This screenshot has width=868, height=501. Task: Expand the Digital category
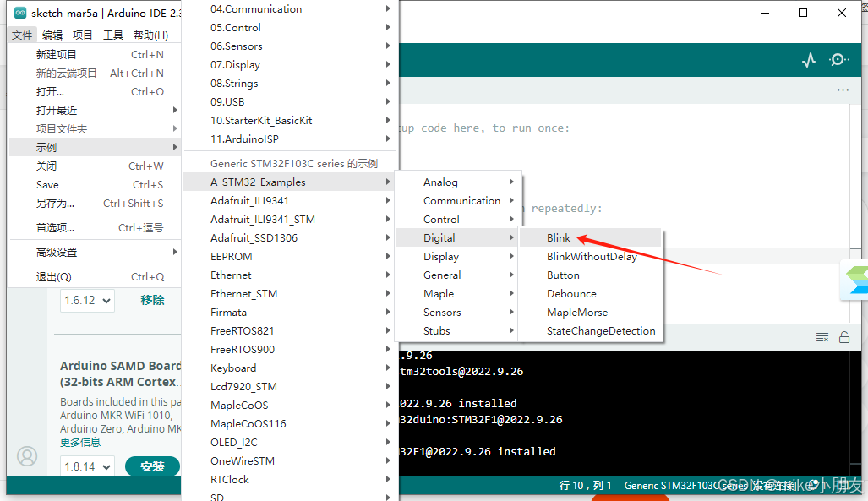click(x=458, y=237)
